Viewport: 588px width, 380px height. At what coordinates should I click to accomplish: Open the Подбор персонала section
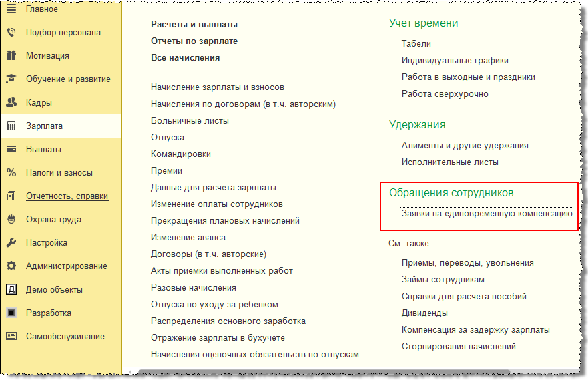click(63, 33)
